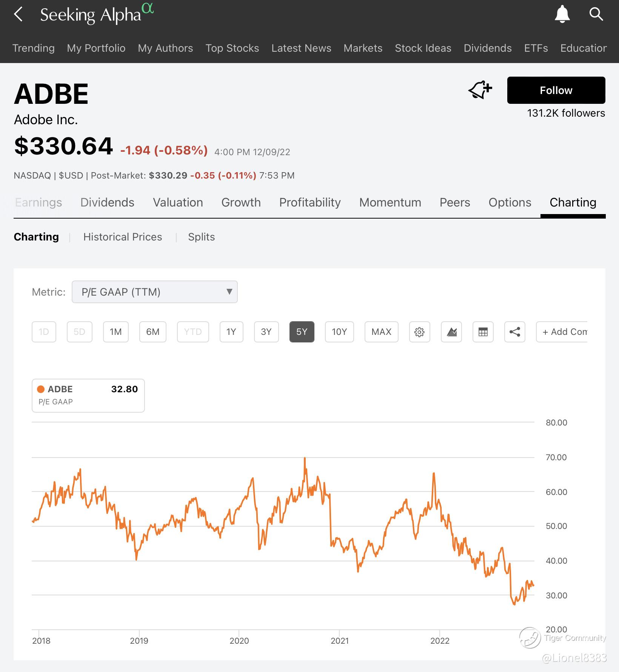619x672 pixels.
Task: Switch chart type with mountain icon
Action: pyautogui.click(x=451, y=332)
